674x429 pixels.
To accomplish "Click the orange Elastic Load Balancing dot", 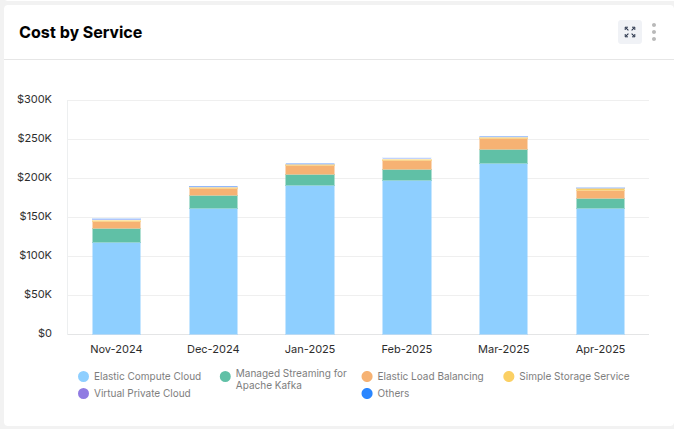I will 367,377.
